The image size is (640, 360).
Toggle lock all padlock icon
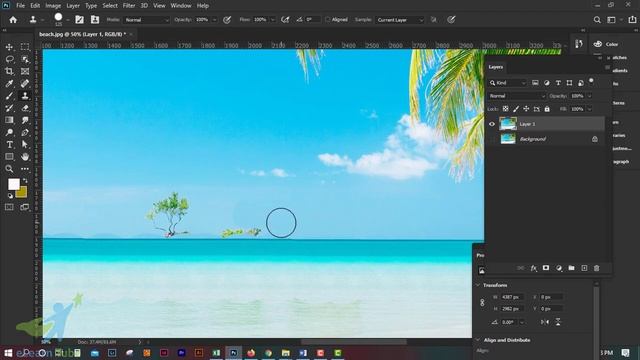[547, 109]
